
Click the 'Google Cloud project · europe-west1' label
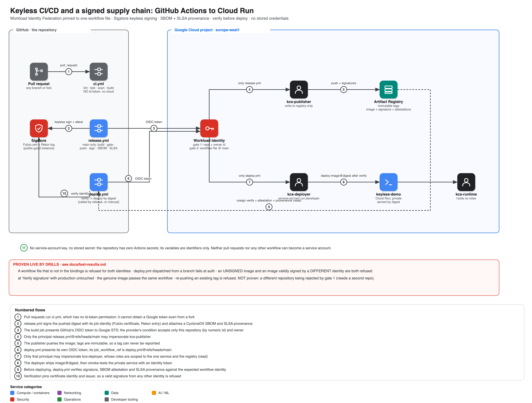click(x=207, y=30)
